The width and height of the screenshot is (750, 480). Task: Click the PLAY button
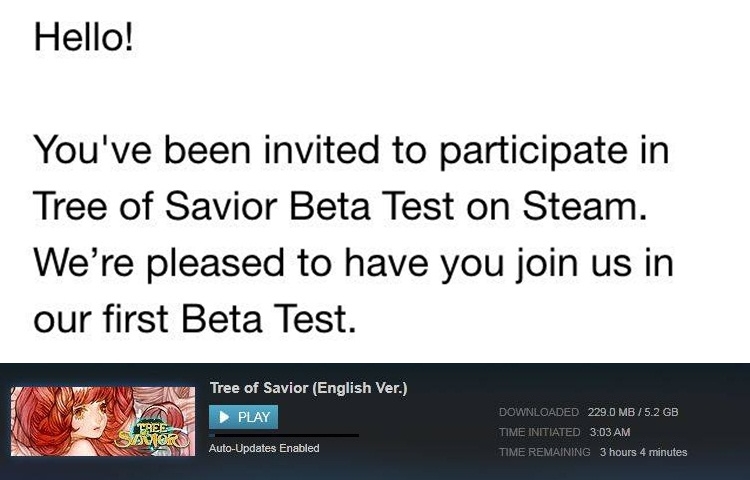point(243,417)
